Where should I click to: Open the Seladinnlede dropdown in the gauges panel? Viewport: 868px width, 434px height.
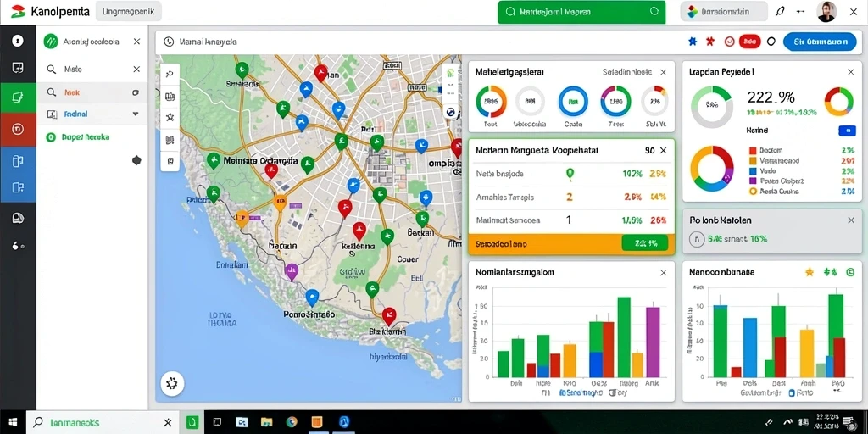tap(628, 72)
